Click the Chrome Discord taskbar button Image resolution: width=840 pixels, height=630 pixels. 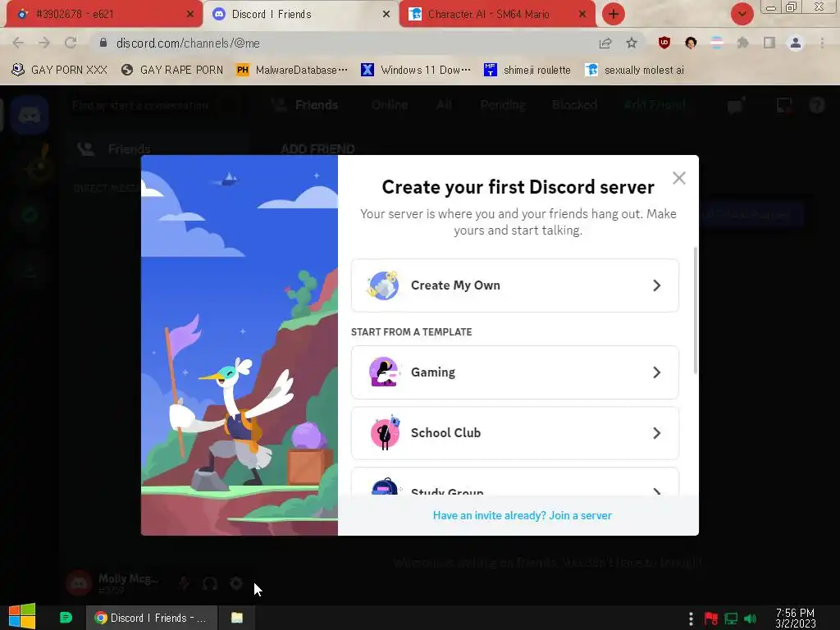(x=152, y=618)
